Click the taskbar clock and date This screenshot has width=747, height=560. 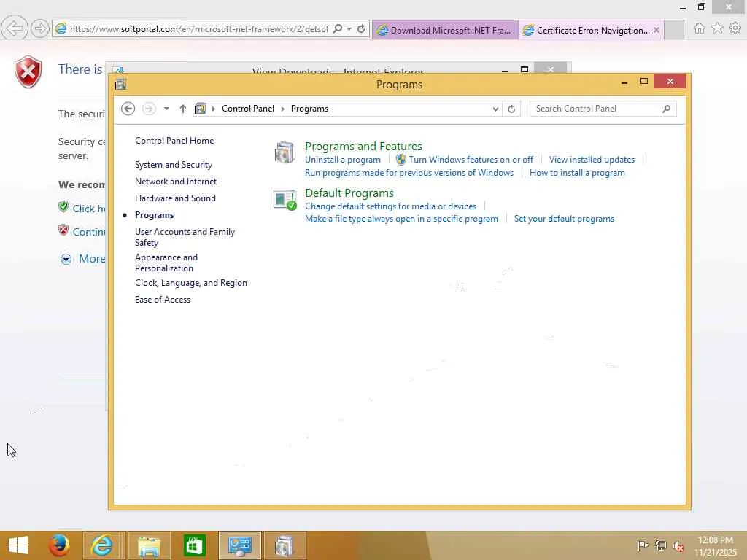point(716,546)
